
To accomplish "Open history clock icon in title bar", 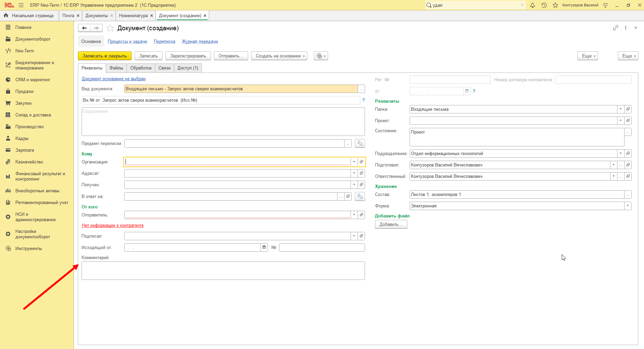I will click(544, 5).
